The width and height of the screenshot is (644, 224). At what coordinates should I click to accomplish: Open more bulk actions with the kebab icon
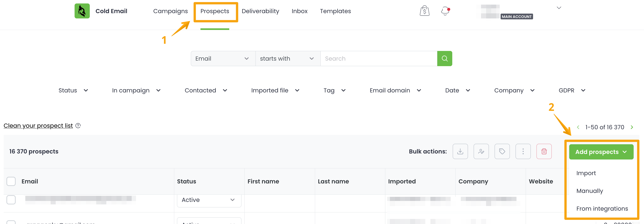point(523,151)
